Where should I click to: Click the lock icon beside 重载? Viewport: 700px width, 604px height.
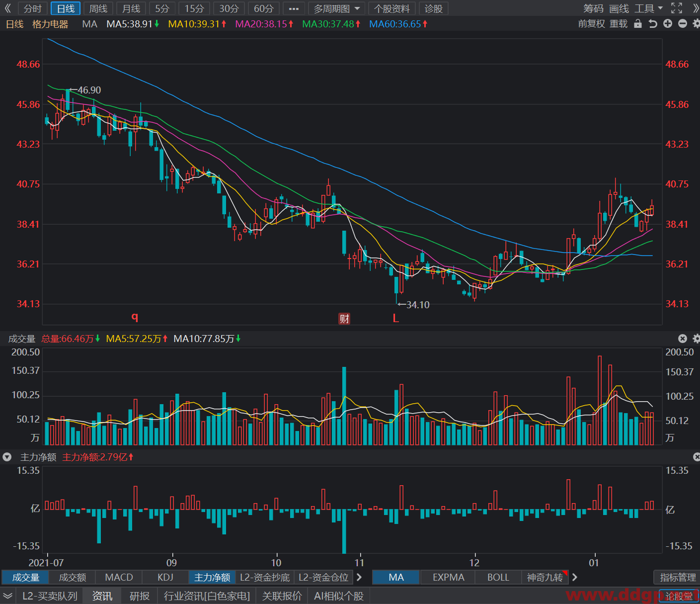tap(638, 24)
